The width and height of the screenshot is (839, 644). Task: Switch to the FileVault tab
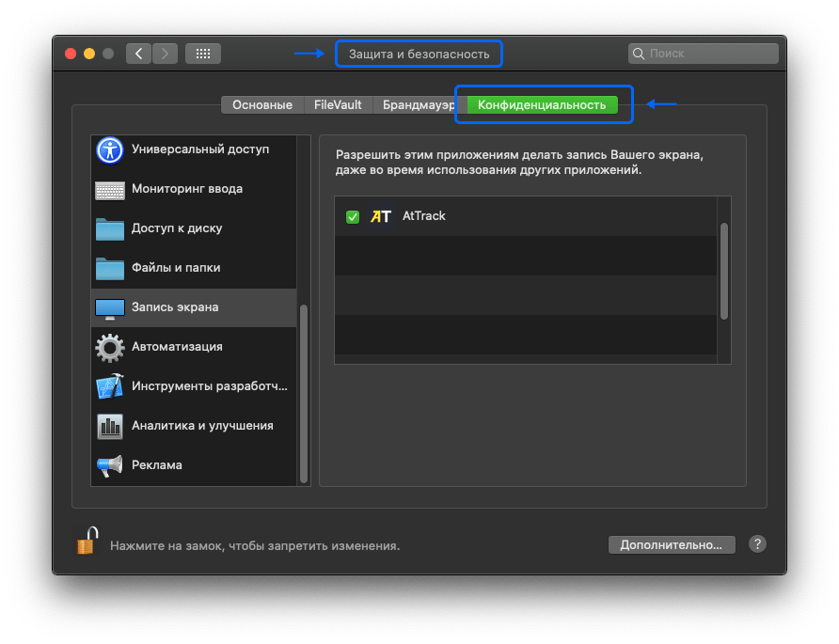coord(338,105)
